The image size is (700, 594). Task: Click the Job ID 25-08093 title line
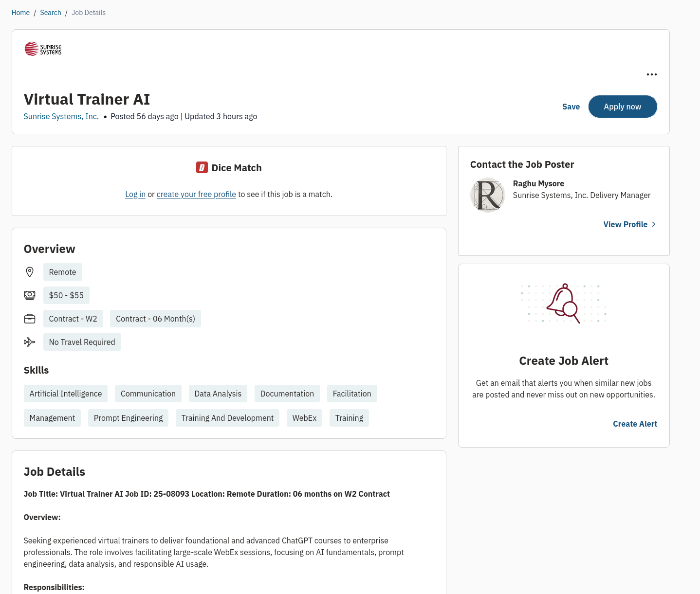(207, 494)
